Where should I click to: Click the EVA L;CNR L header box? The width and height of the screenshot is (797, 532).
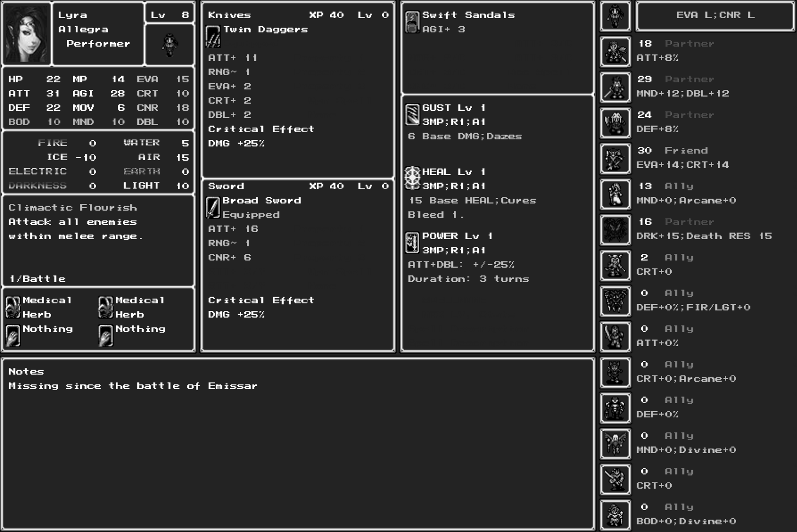(x=715, y=16)
